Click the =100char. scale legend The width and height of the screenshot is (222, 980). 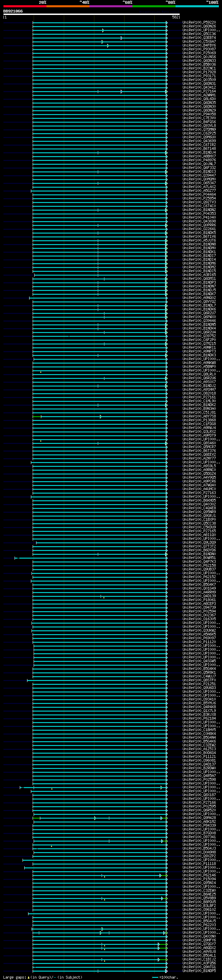[164, 977]
